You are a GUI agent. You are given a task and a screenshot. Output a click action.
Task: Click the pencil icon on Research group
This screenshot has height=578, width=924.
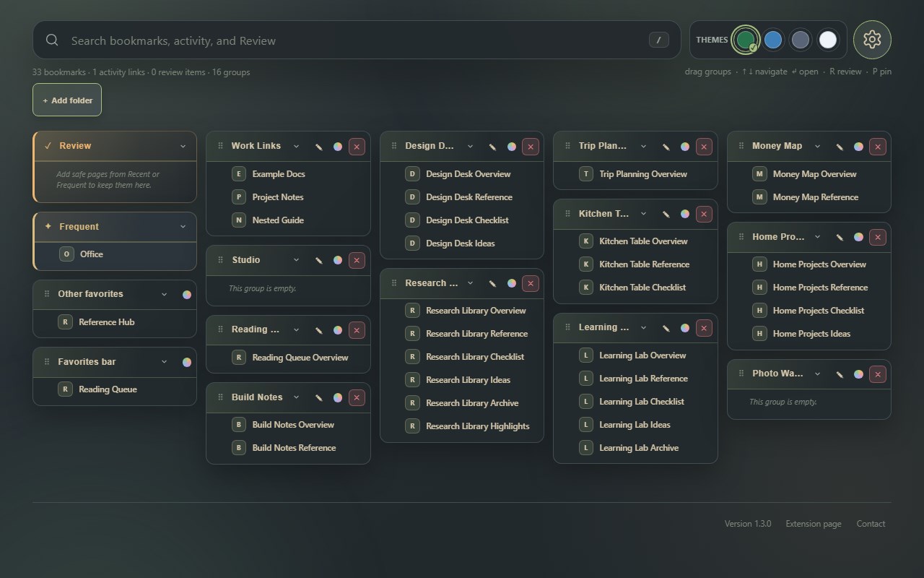point(492,283)
